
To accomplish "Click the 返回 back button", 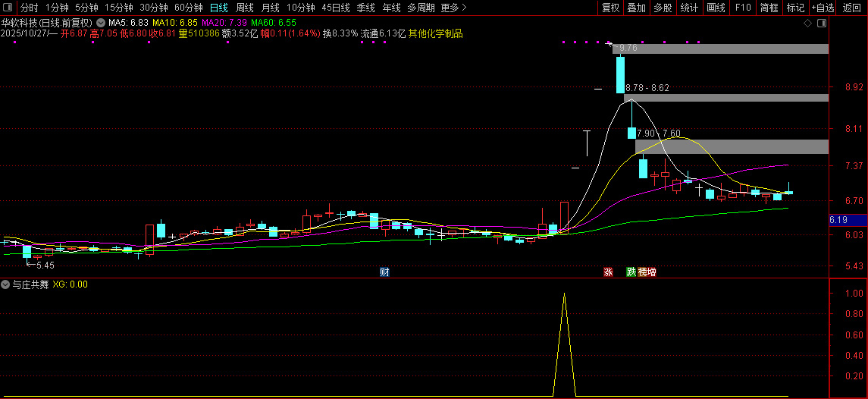I will [852, 8].
